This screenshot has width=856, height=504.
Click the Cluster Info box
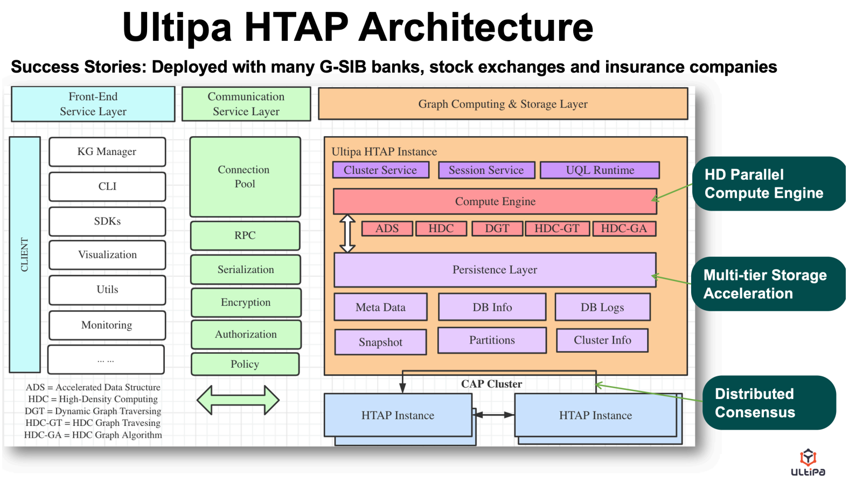[x=602, y=340]
